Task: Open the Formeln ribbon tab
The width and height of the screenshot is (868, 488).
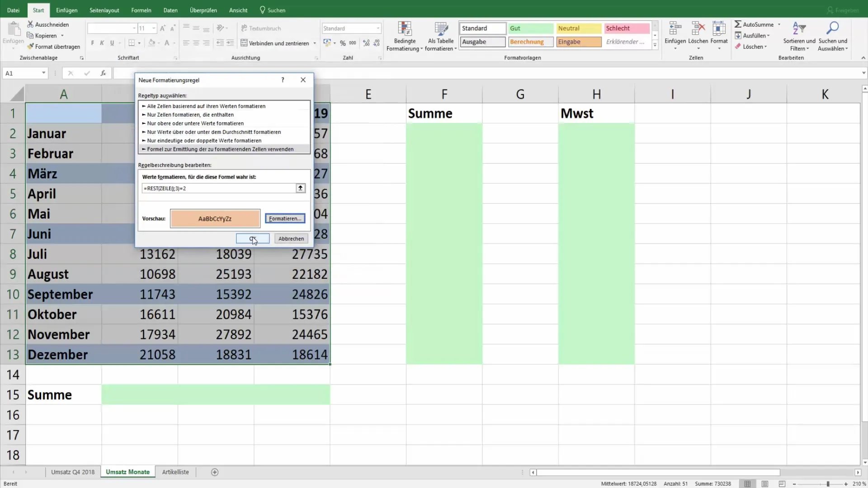Action: tap(141, 10)
